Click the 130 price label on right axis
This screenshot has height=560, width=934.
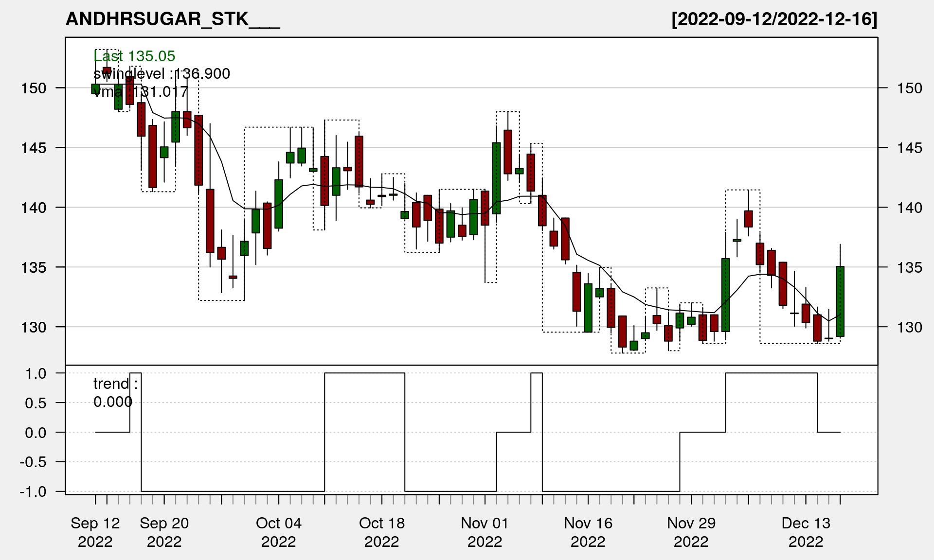tap(909, 327)
